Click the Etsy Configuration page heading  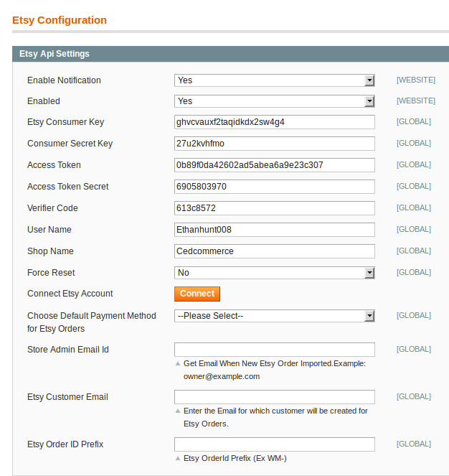click(x=60, y=20)
